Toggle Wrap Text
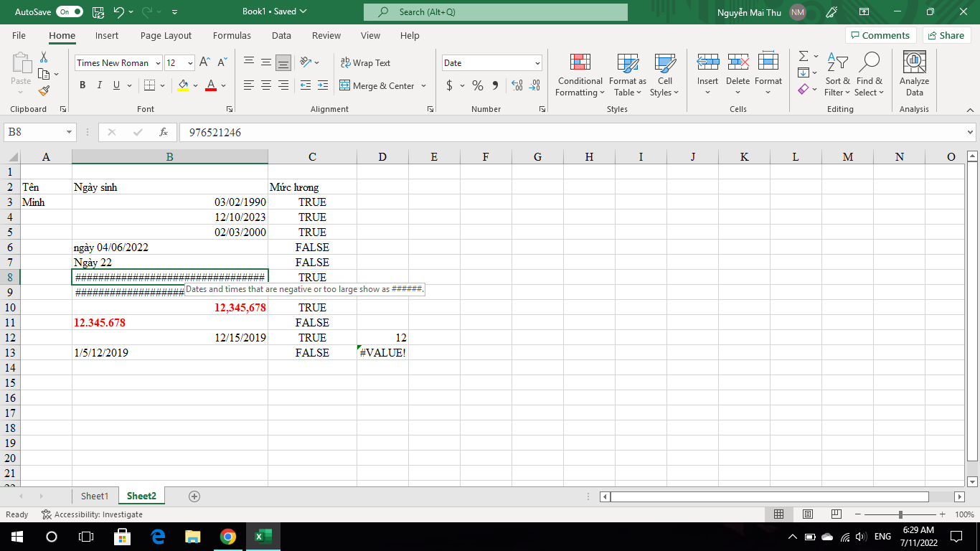This screenshot has height=551, width=980. tap(365, 62)
